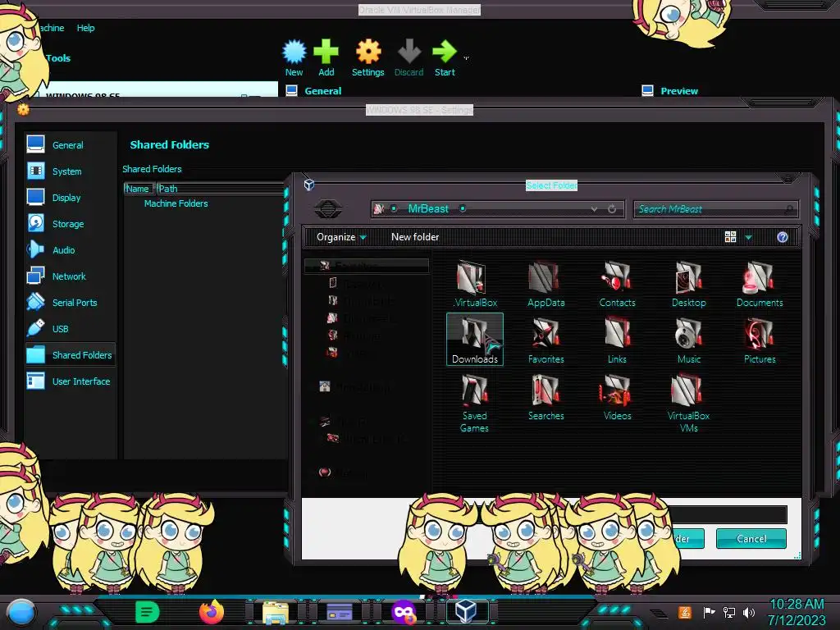Select the Documents folder
The height and width of the screenshot is (630, 840).
coord(760,285)
